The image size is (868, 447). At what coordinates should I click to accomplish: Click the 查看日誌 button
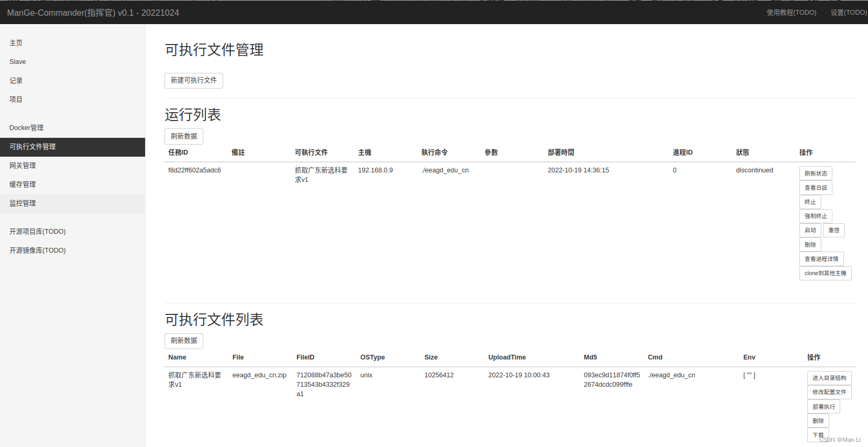pyautogui.click(x=816, y=188)
